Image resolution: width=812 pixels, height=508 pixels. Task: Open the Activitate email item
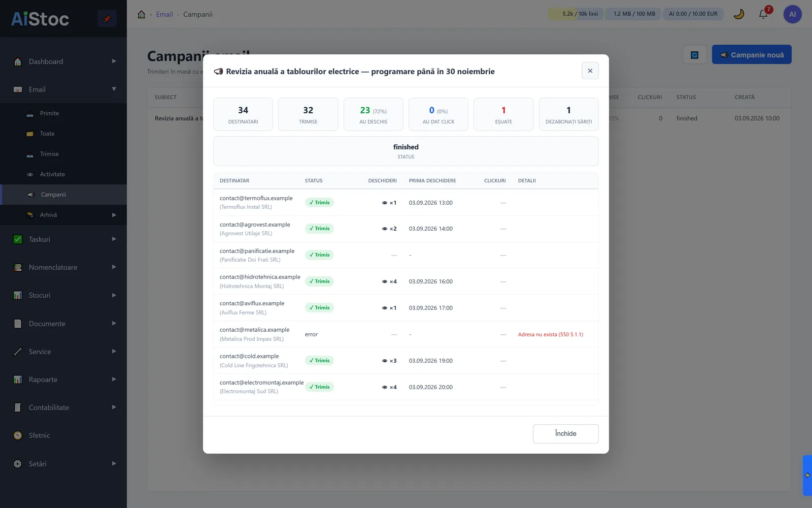[x=63, y=174]
